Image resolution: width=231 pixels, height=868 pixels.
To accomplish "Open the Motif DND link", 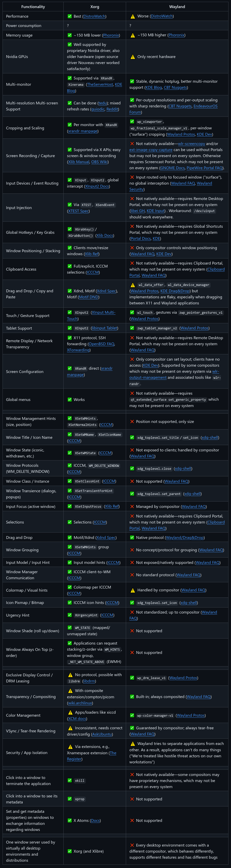I will [88, 297].
